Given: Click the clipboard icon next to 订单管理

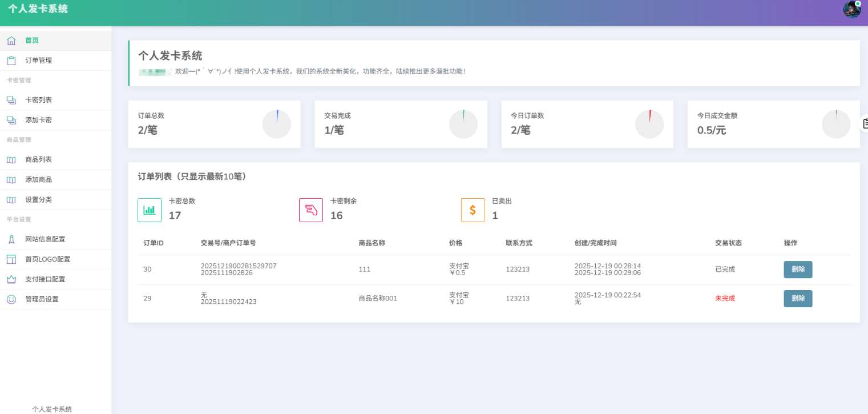Looking at the screenshot, I should coord(11,61).
